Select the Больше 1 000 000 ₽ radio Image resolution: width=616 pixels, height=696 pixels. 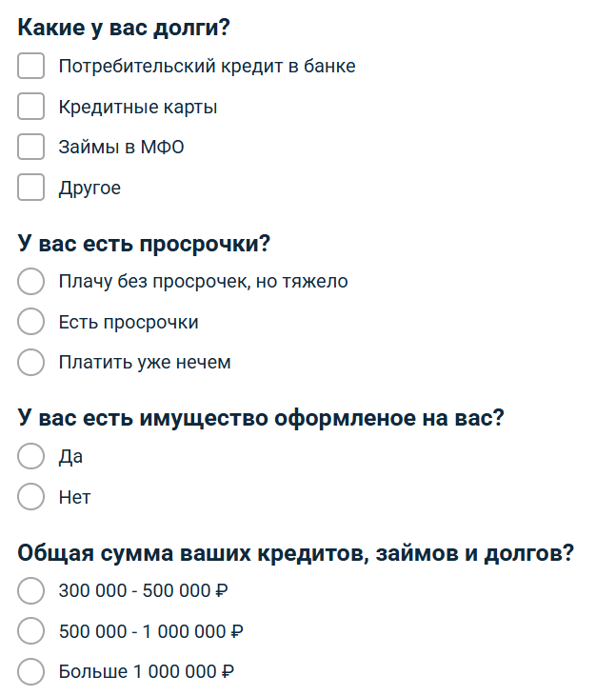coord(30,671)
